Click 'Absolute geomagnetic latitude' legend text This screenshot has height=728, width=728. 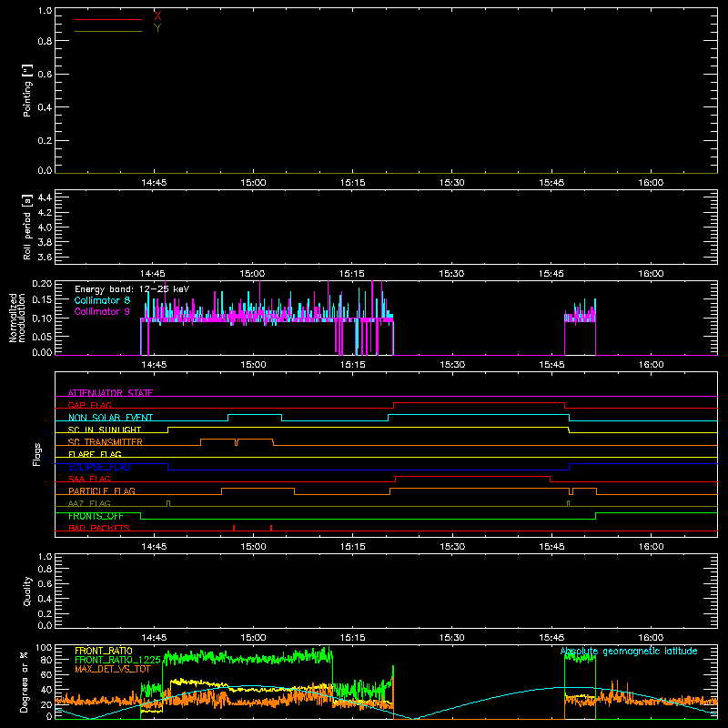[x=629, y=652]
